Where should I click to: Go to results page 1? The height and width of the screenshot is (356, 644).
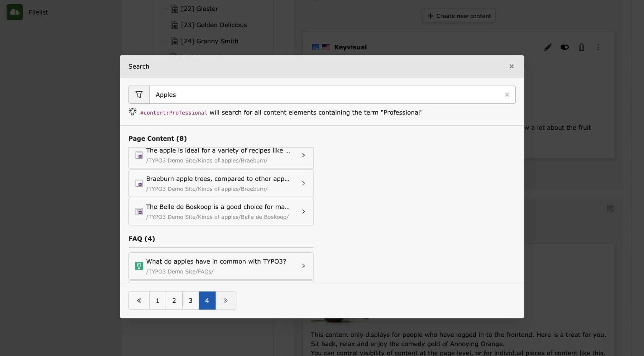tap(157, 300)
